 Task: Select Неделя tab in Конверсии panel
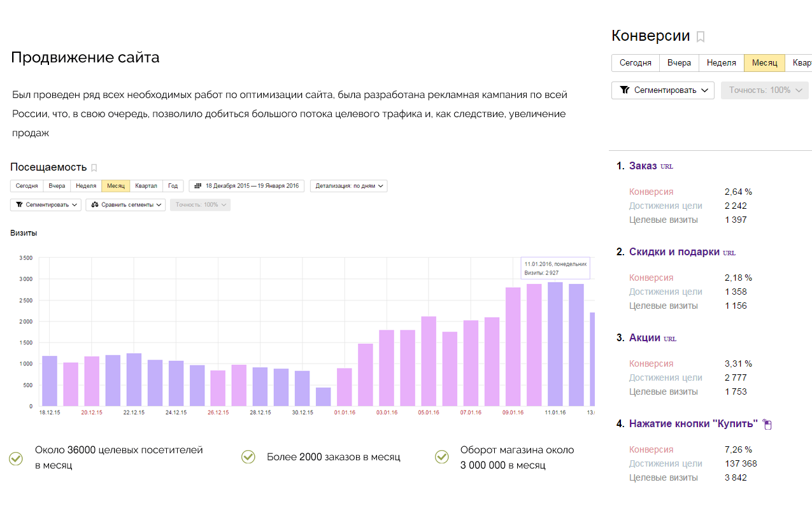722,63
